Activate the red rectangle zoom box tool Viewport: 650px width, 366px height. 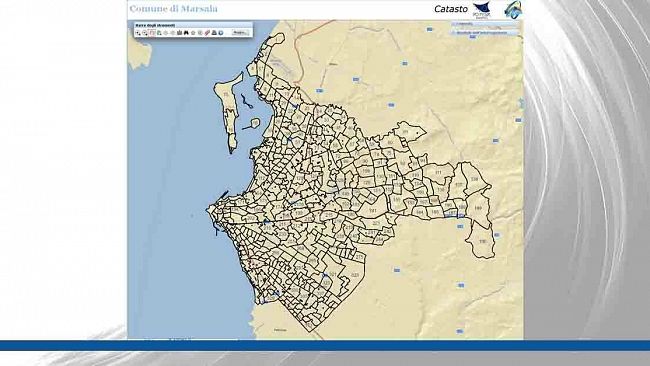[152, 33]
